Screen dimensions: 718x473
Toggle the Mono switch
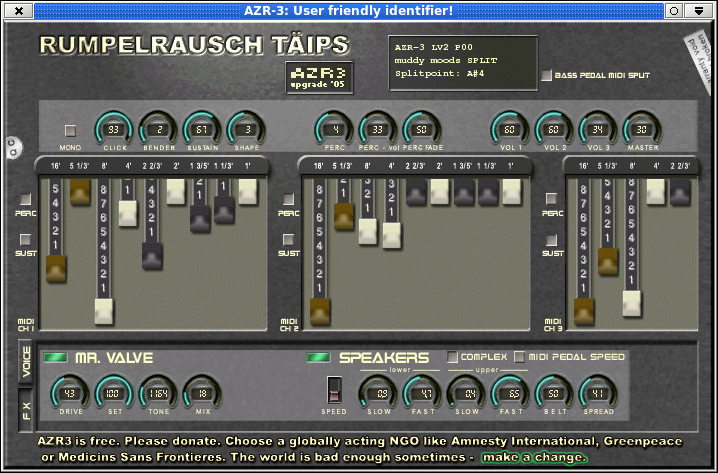70,131
